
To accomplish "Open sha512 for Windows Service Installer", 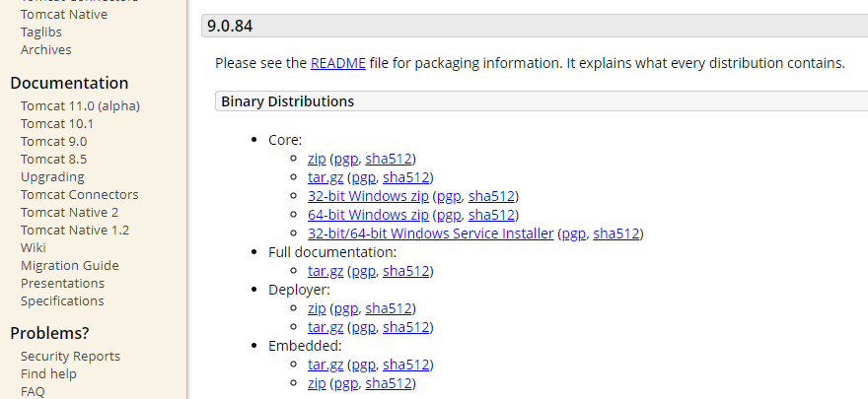I will (x=616, y=233).
